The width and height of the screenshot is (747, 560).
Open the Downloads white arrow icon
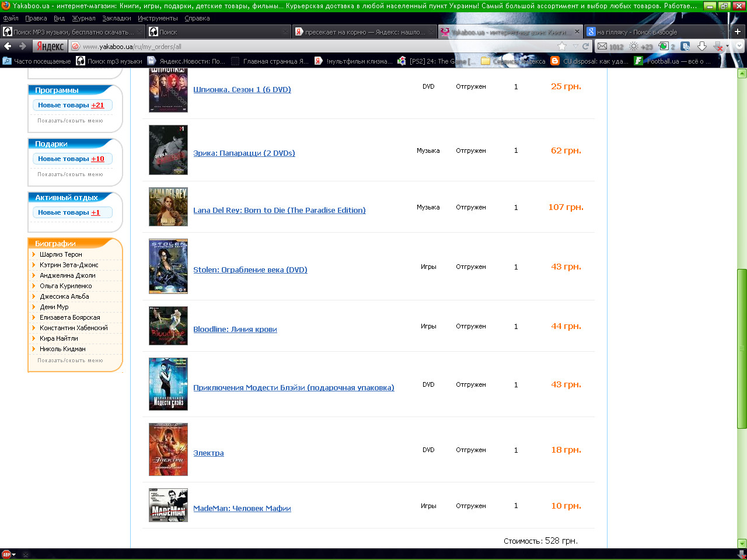(702, 46)
